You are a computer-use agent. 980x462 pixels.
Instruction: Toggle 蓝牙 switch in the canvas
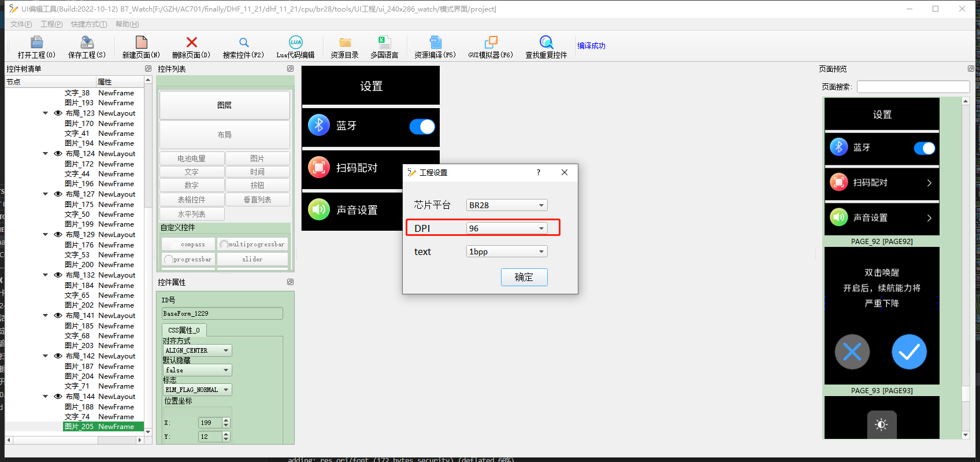click(x=422, y=127)
